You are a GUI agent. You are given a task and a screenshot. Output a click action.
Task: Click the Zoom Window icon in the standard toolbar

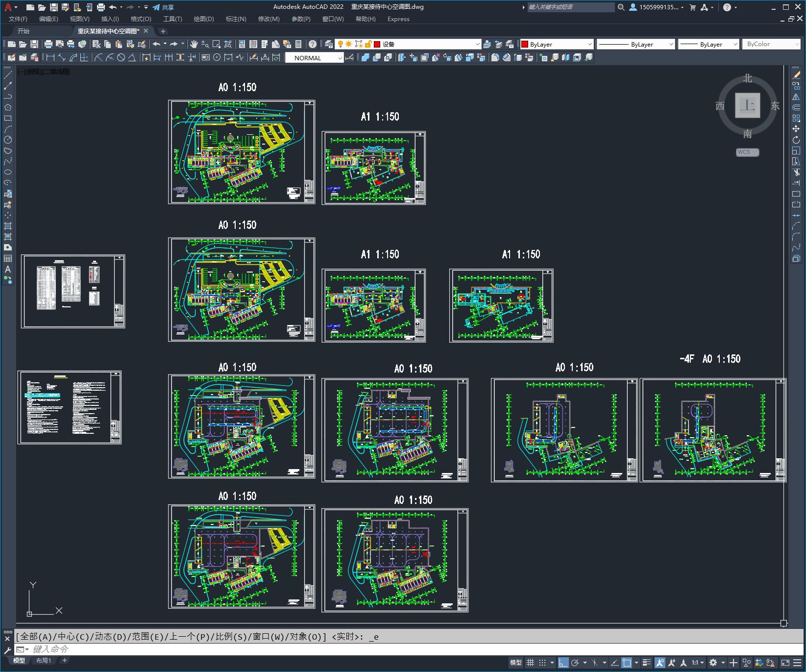[216, 44]
